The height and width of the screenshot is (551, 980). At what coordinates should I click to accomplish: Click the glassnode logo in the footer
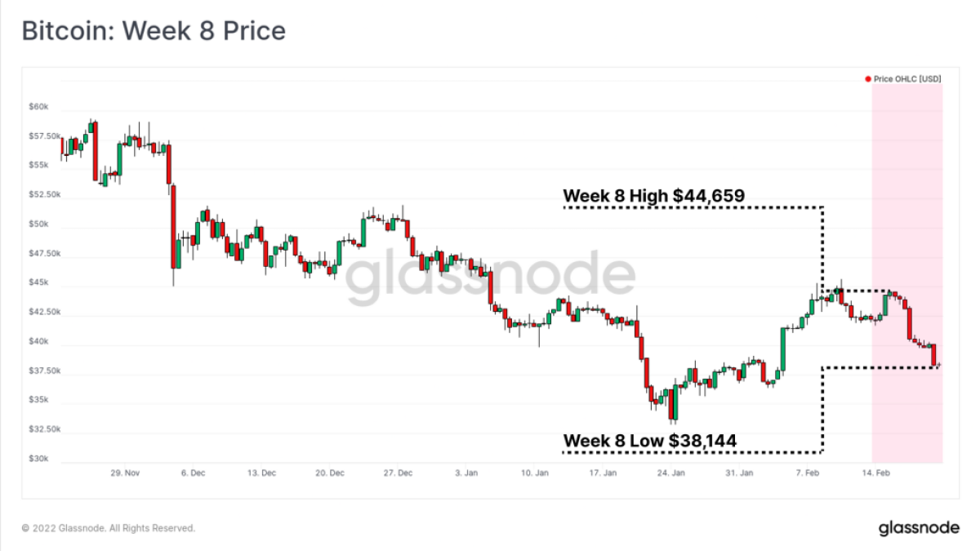[919, 528]
